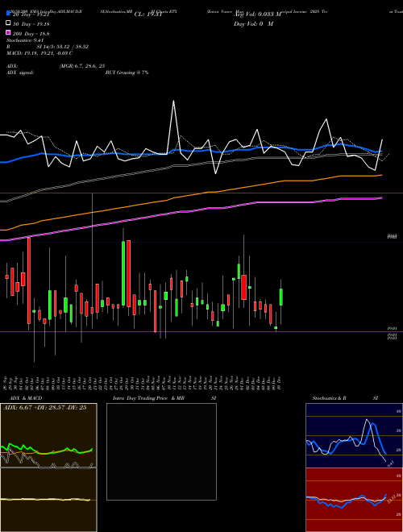
Task: Select the '20 Day - 19.21' legend text
Action: click(31, 15)
